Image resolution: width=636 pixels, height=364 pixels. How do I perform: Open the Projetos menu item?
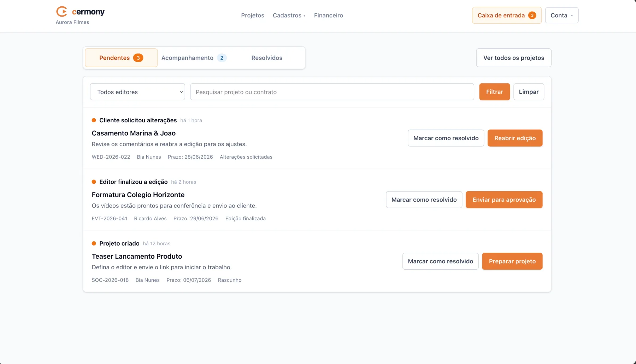pos(253,15)
